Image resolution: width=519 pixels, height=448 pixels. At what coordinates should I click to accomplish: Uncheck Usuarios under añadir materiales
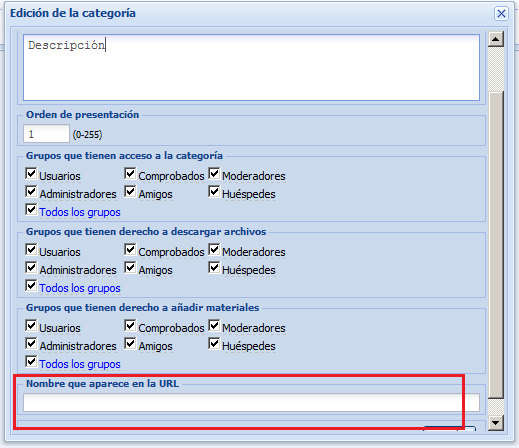pyautogui.click(x=31, y=325)
